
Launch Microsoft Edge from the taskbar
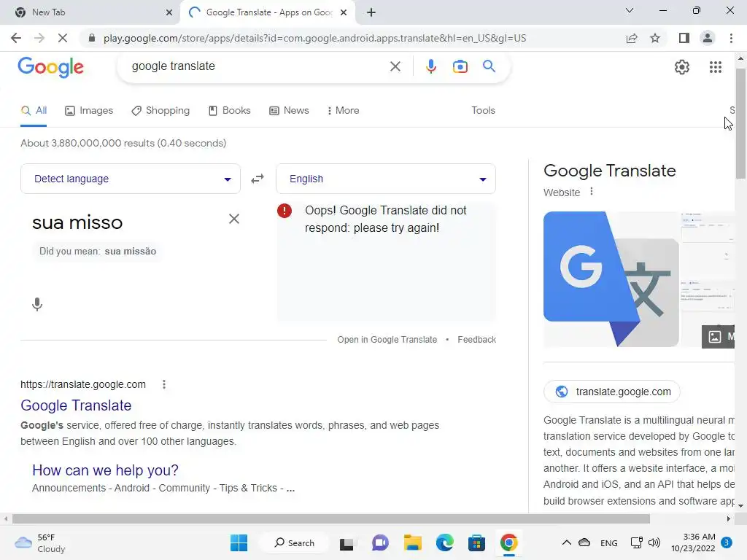(444, 542)
